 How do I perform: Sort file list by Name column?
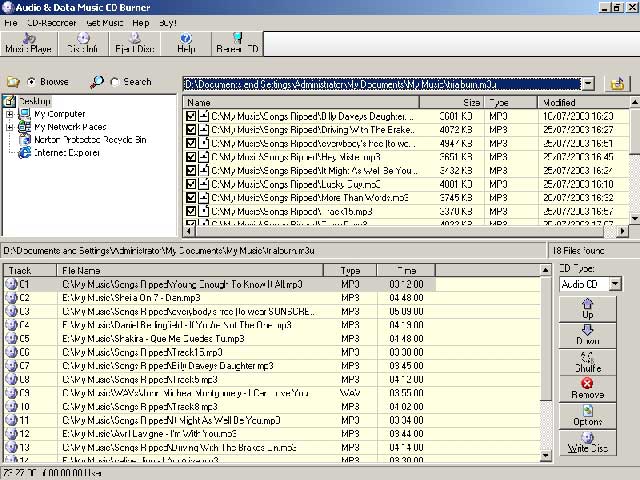pos(301,102)
